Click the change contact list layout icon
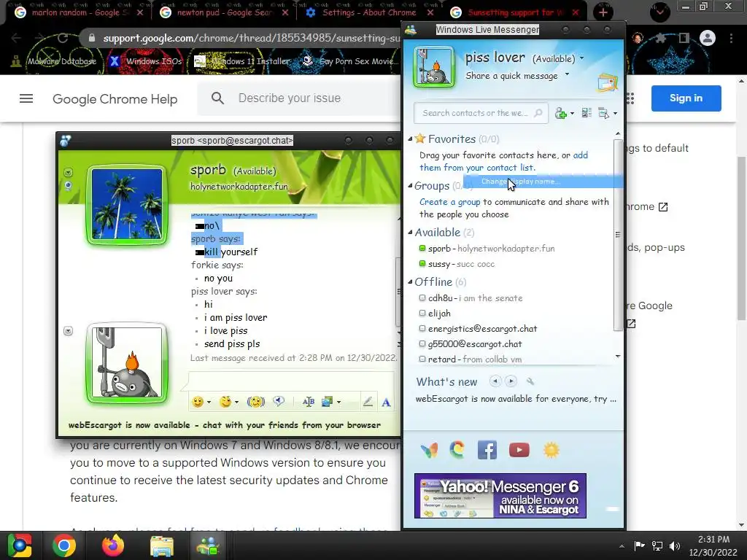Viewport: 747px width, 560px height. [587, 113]
